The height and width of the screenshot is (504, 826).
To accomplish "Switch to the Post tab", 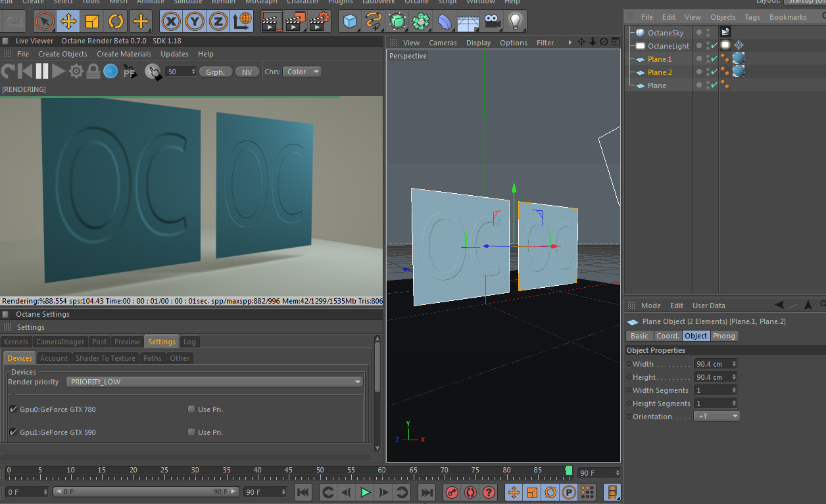I will click(x=99, y=342).
